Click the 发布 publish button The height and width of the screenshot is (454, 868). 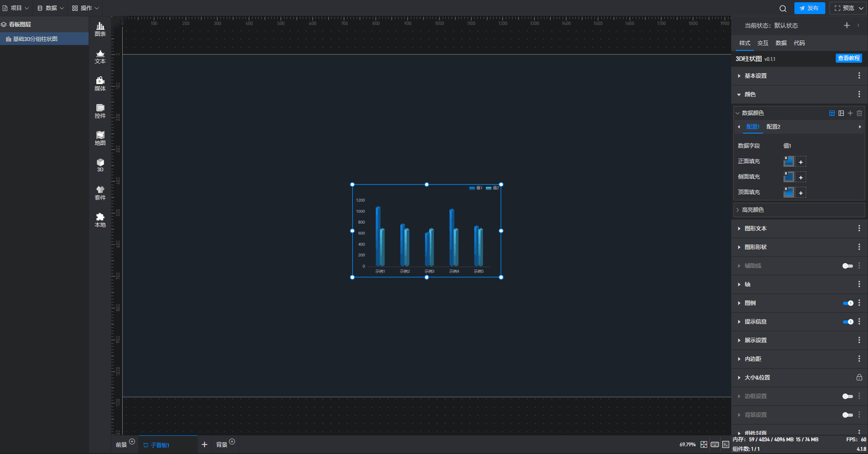click(x=809, y=8)
